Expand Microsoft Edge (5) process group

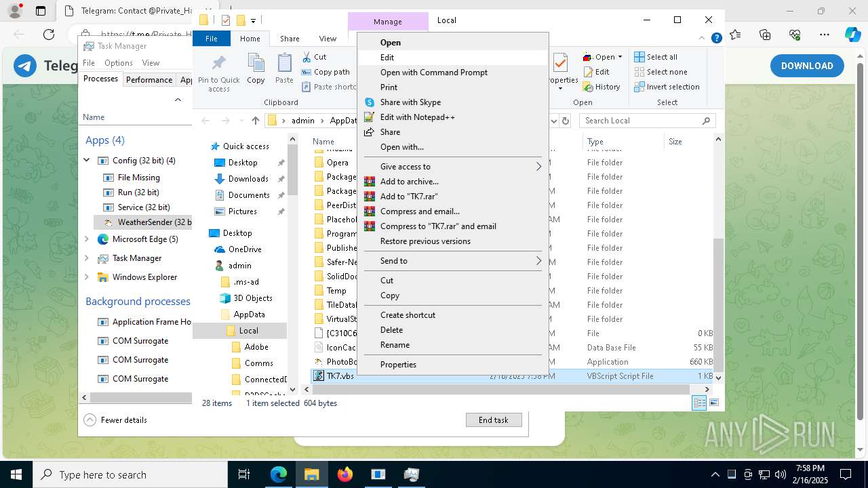point(87,239)
